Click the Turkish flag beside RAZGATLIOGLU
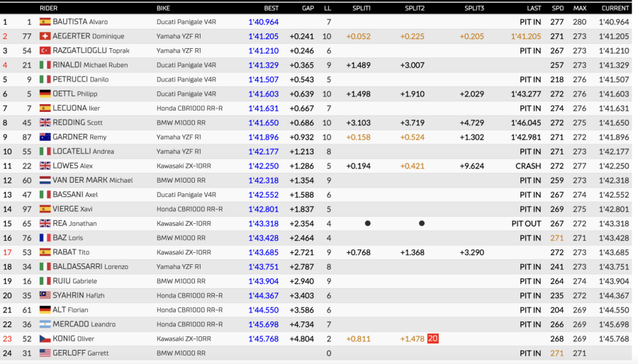This screenshot has height=364, width=638. tap(45, 51)
